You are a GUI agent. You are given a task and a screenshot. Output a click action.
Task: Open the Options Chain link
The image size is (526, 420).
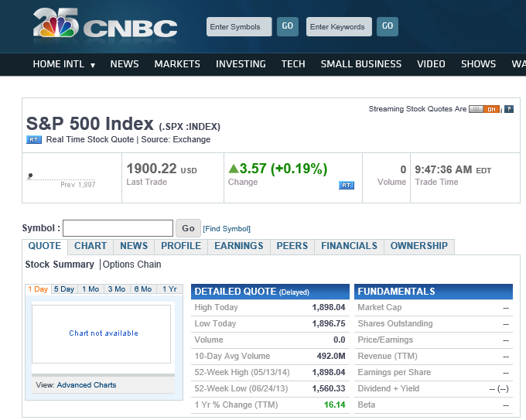point(131,265)
